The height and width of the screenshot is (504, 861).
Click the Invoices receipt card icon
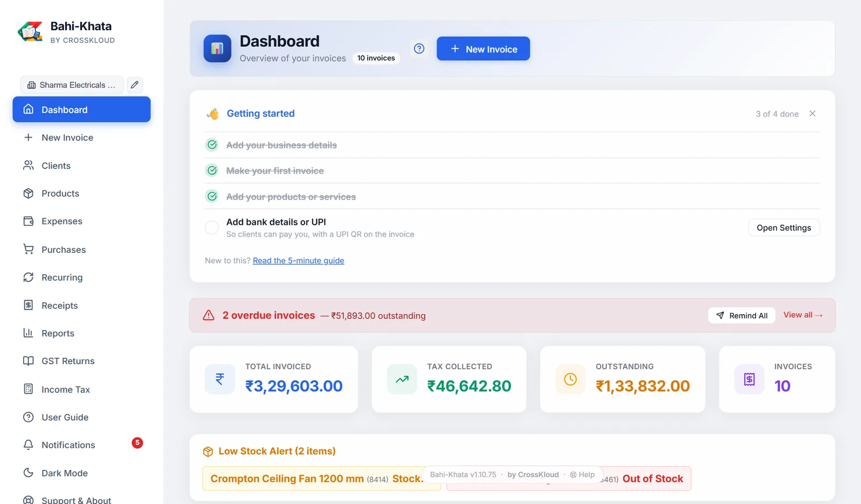coord(750,379)
